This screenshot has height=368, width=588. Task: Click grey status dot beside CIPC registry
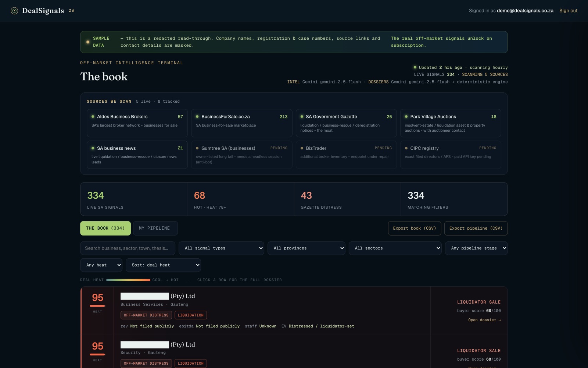406,148
